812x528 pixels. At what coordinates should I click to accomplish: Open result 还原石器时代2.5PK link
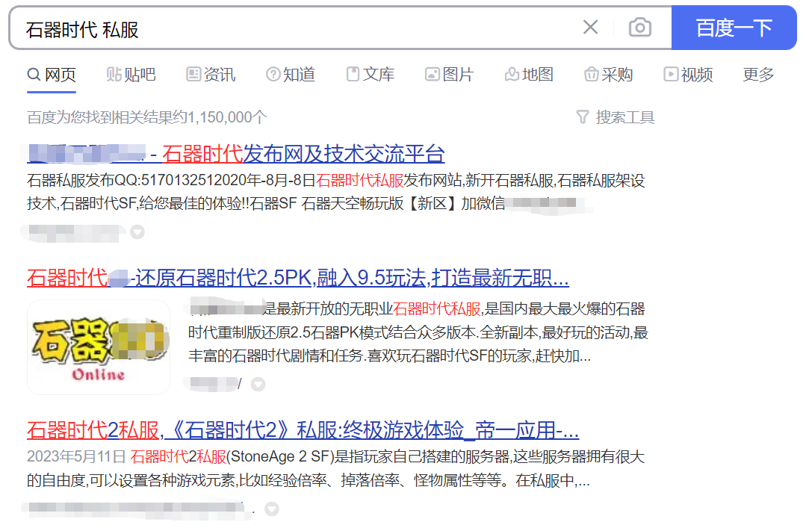[x=298, y=278]
